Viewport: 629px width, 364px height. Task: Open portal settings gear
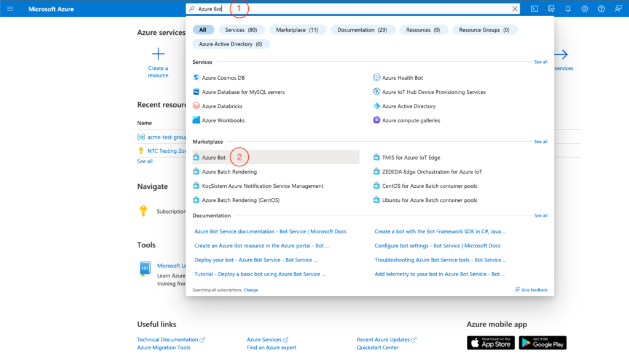click(585, 9)
